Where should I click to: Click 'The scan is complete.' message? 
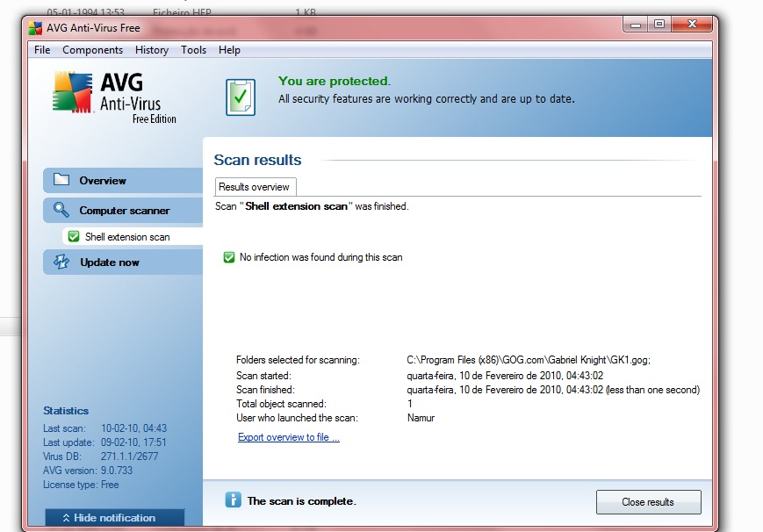click(302, 501)
